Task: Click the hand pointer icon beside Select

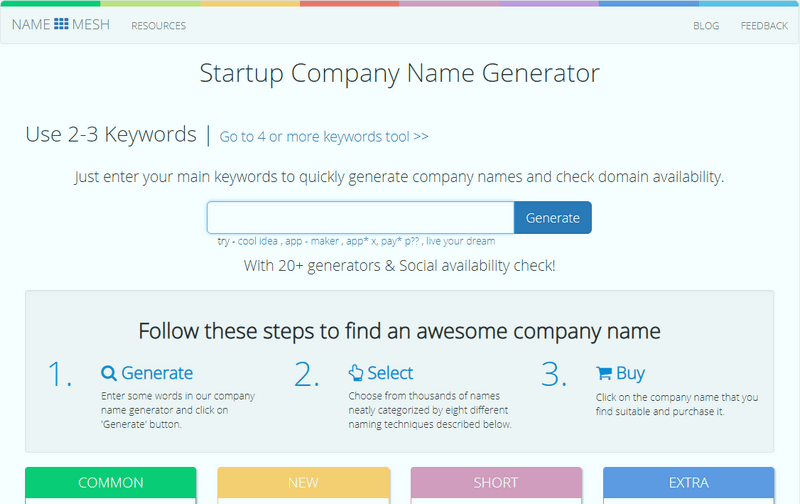Action: pos(356,373)
